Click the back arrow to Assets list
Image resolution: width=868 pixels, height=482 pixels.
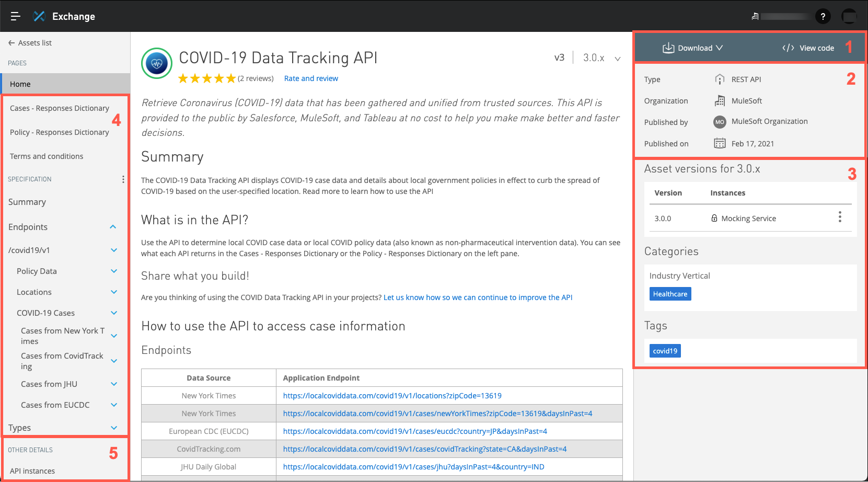pos(11,43)
